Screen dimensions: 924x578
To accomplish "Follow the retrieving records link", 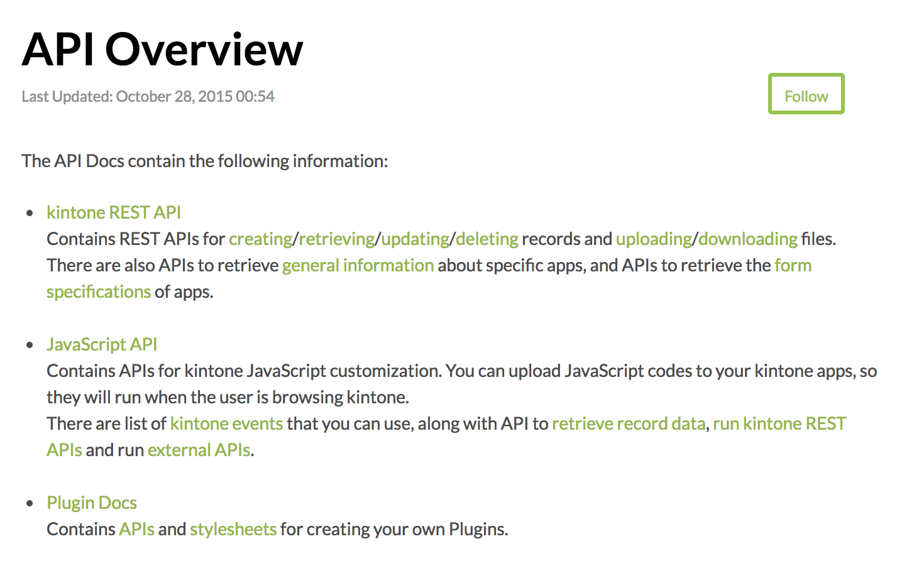I will (x=337, y=239).
